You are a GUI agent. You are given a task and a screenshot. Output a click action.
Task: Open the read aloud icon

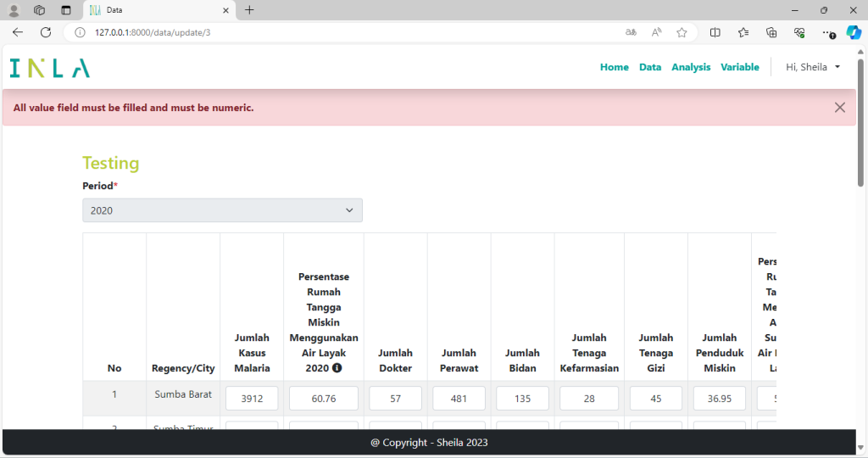657,32
